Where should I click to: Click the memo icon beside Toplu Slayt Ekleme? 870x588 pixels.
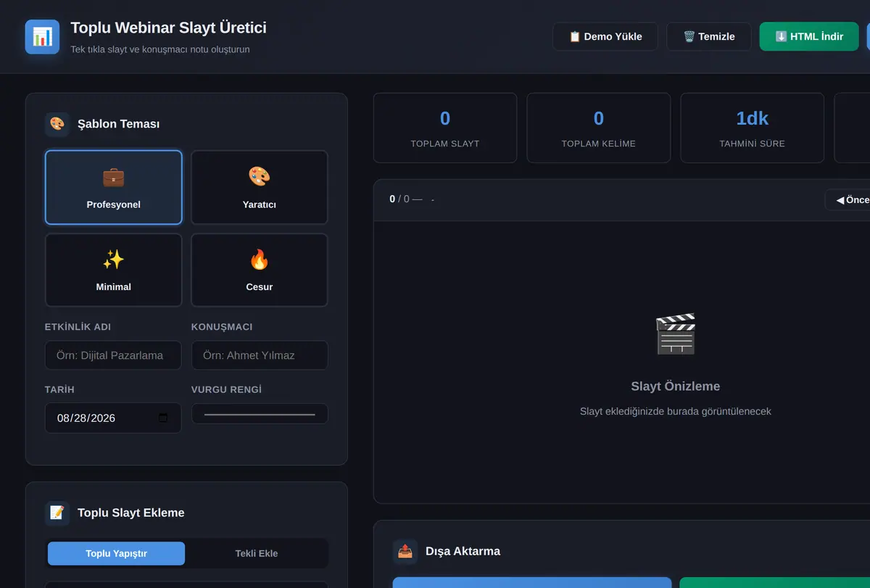(57, 513)
